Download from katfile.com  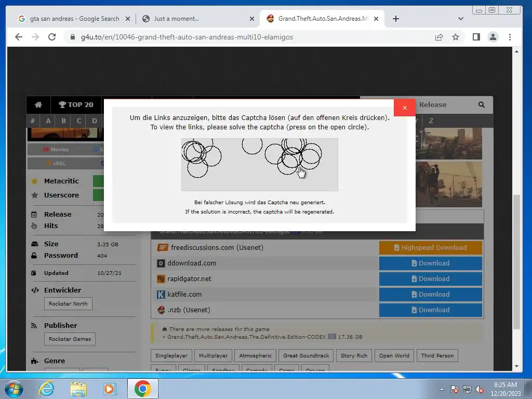pyautogui.click(x=431, y=295)
